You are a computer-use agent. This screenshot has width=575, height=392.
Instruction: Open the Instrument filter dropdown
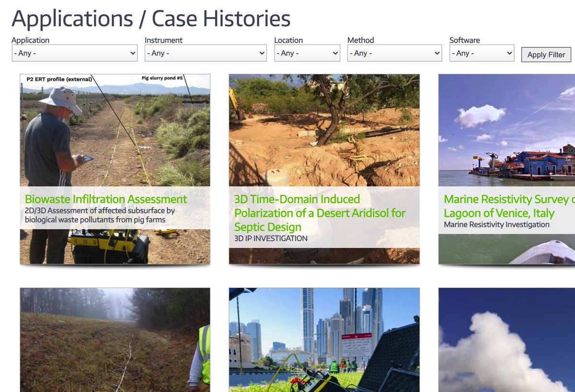[x=205, y=53]
